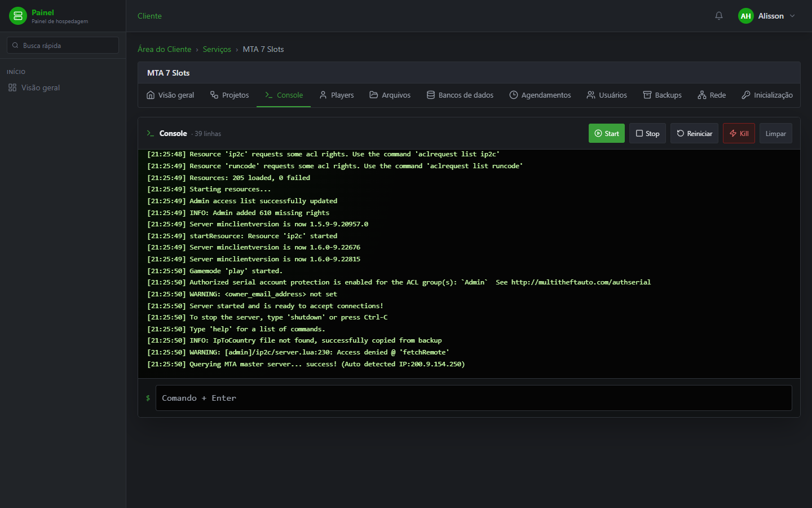The width and height of the screenshot is (812, 508).
Task: Click the Cliente header link
Action: (149, 16)
